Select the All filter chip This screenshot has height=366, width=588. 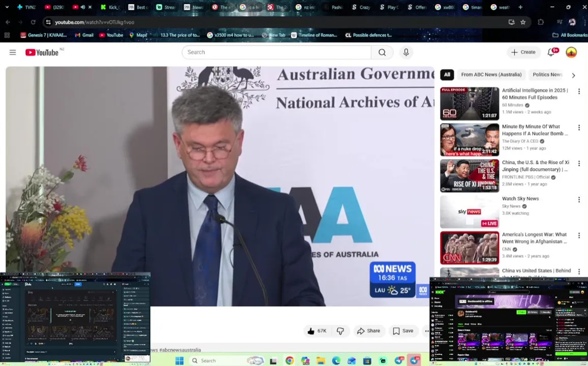coord(447,75)
